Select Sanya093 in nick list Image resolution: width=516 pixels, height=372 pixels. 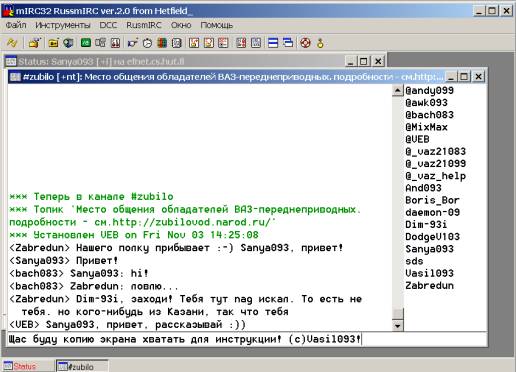coord(429,249)
